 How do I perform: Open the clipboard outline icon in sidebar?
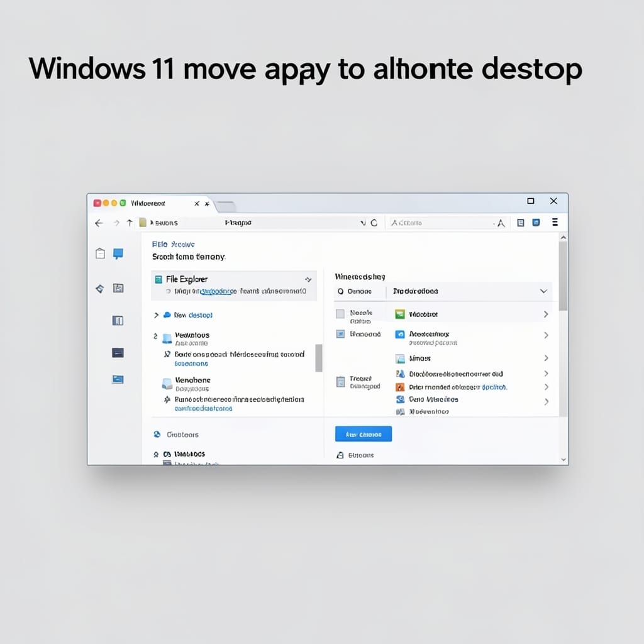coord(100,253)
